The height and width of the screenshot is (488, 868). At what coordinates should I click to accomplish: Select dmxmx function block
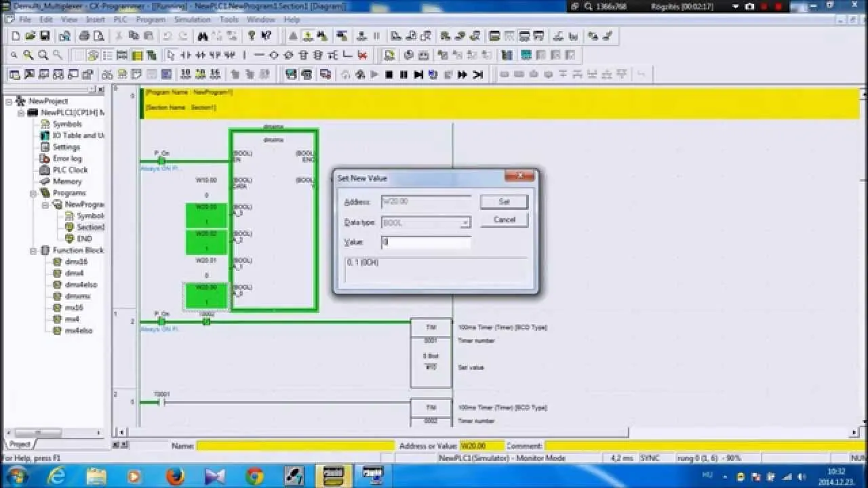(77, 296)
